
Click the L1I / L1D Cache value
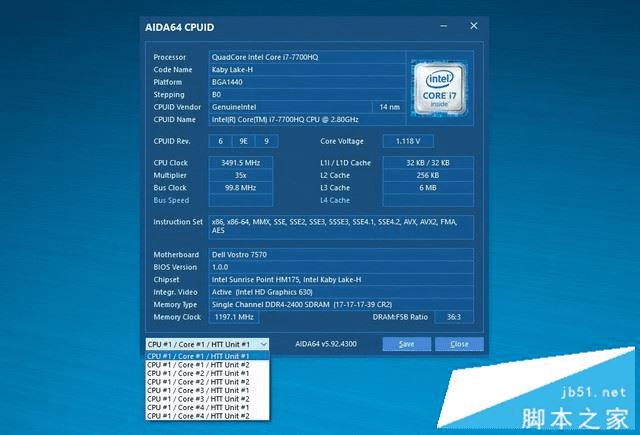(428, 163)
